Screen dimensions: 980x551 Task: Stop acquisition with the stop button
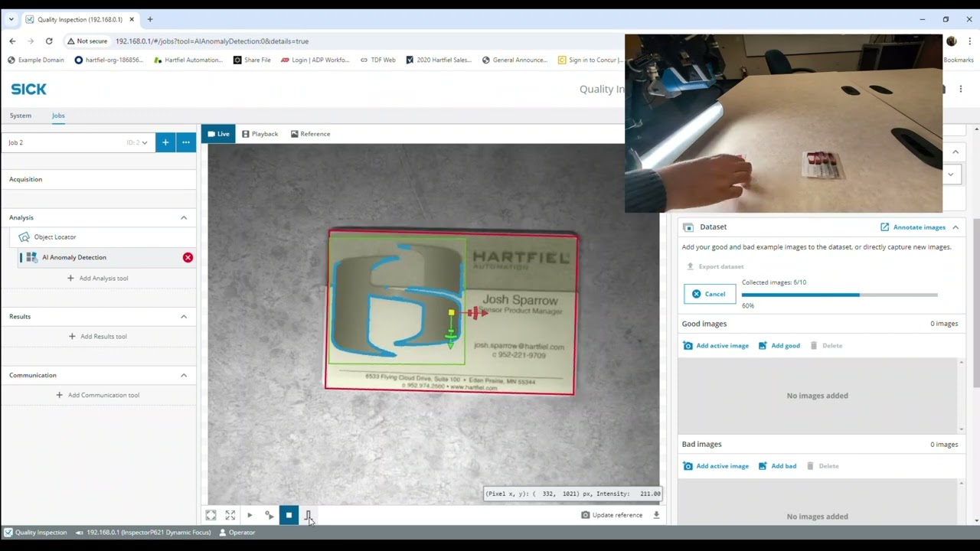289,516
